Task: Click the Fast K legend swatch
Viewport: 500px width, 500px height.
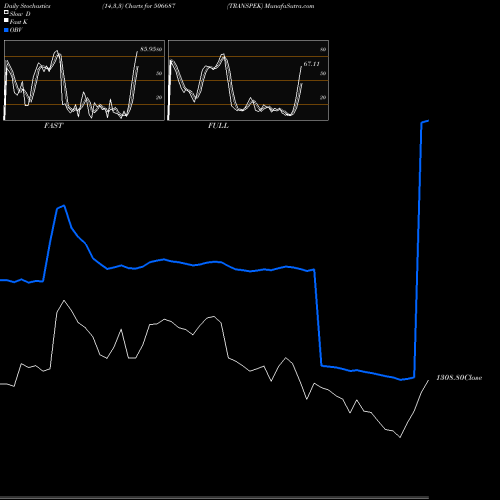Action: pyautogui.click(x=6, y=20)
